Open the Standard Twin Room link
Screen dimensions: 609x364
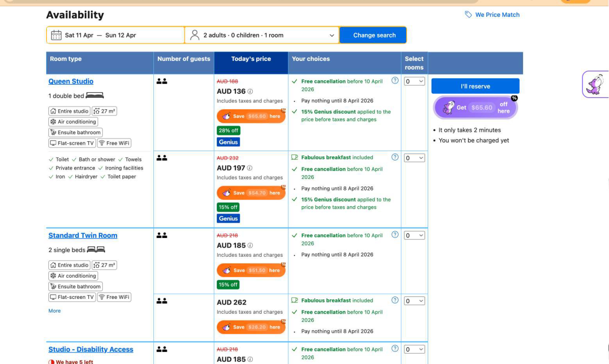point(83,236)
